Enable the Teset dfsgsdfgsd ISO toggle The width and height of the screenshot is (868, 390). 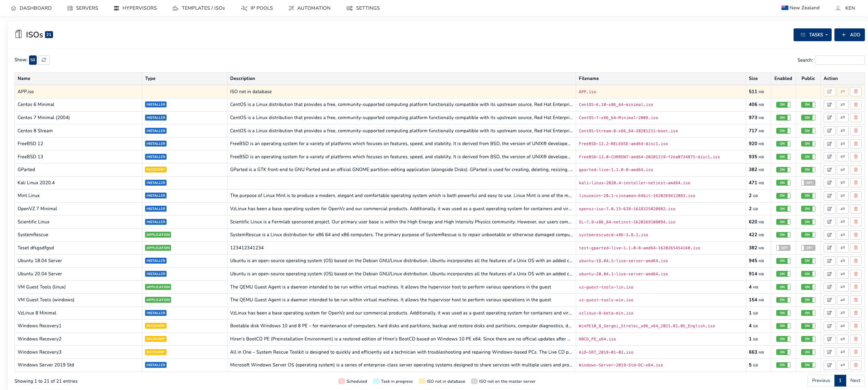coord(783,248)
